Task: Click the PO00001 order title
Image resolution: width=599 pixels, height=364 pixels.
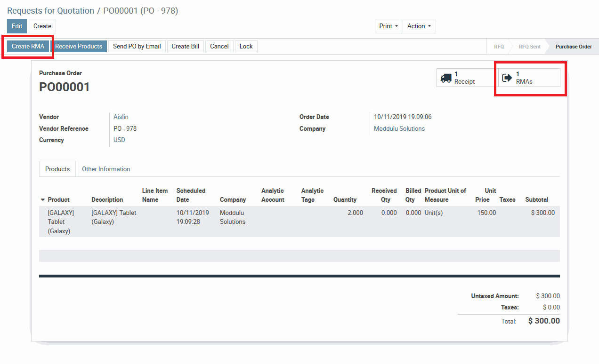Action: click(65, 87)
